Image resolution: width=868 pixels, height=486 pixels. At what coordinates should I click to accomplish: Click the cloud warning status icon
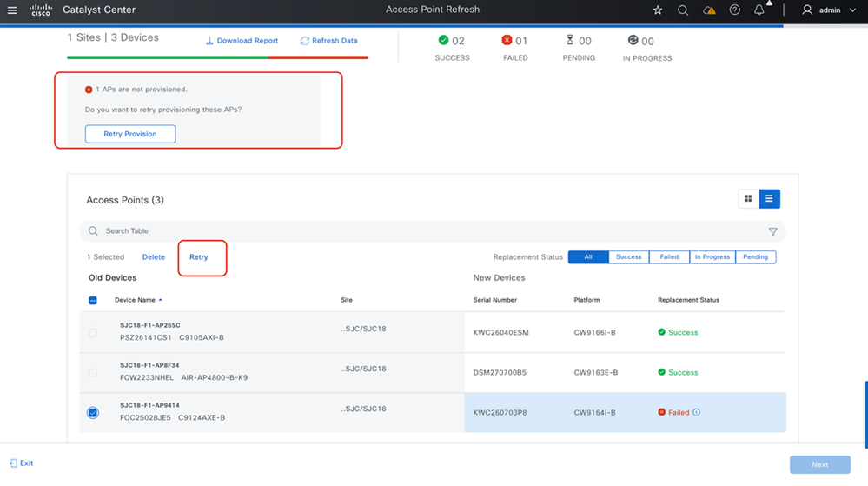tap(709, 10)
